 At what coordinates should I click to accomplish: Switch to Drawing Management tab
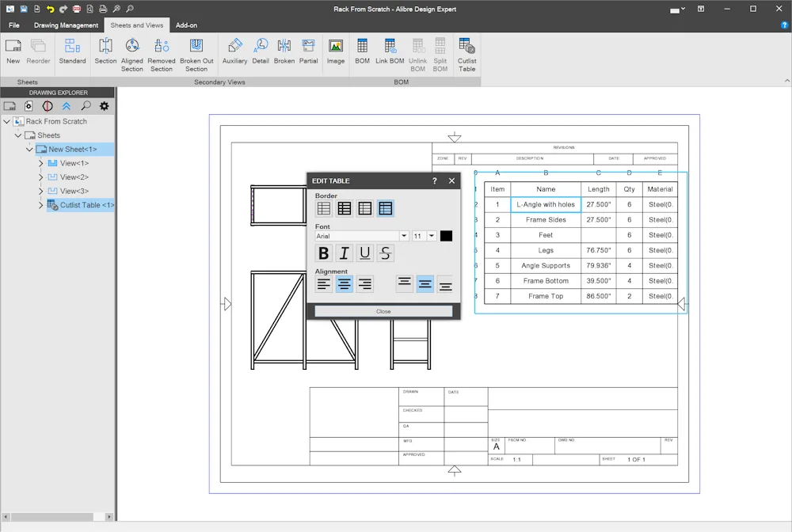tap(67, 25)
